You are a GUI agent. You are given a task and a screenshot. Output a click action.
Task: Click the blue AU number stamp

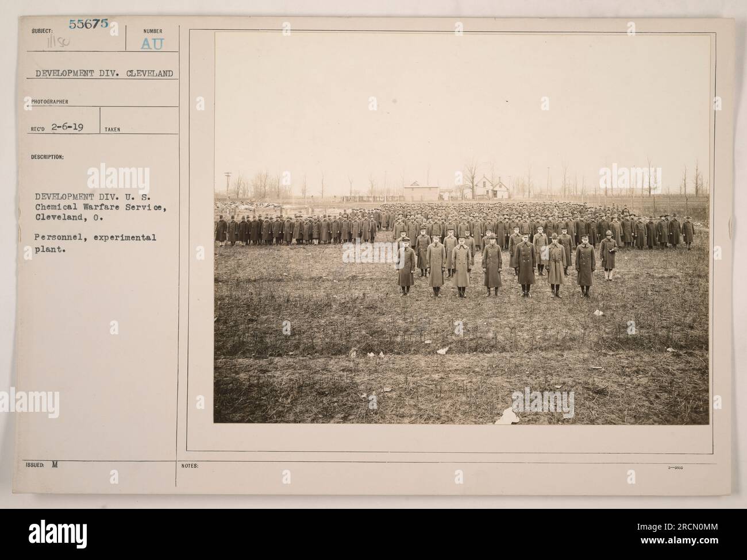(x=153, y=44)
